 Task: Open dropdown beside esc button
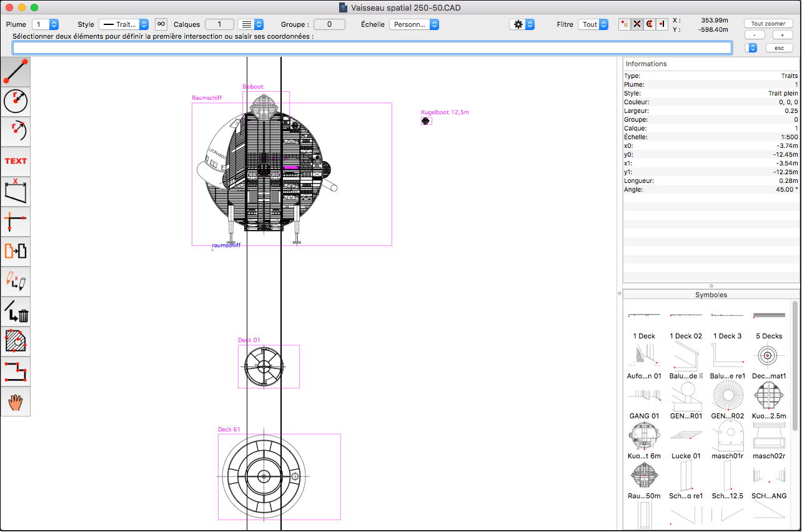(x=752, y=48)
